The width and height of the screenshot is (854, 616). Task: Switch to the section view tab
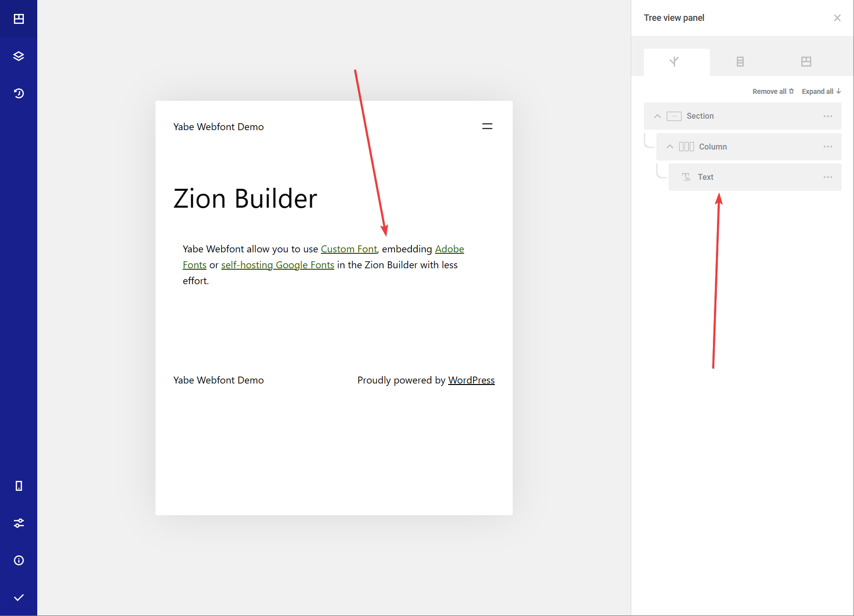pyautogui.click(x=740, y=62)
